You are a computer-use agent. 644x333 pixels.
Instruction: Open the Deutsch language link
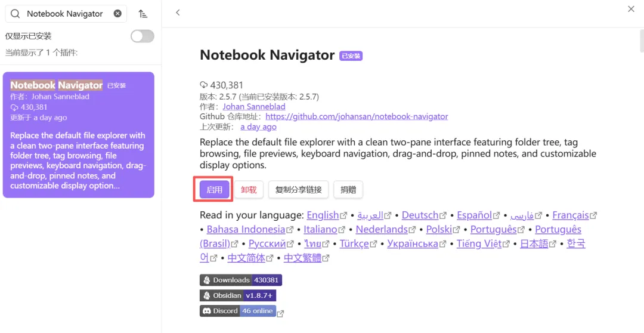point(420,215)
